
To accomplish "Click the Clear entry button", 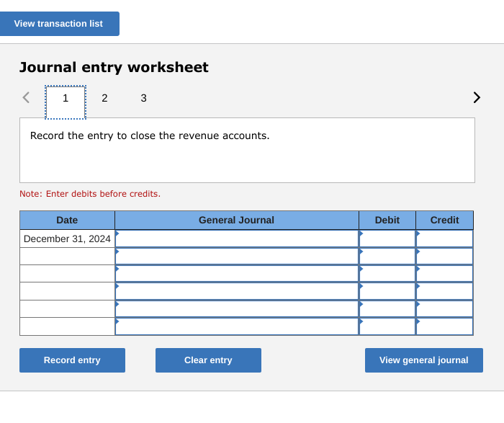I will (x=208, y=360).
